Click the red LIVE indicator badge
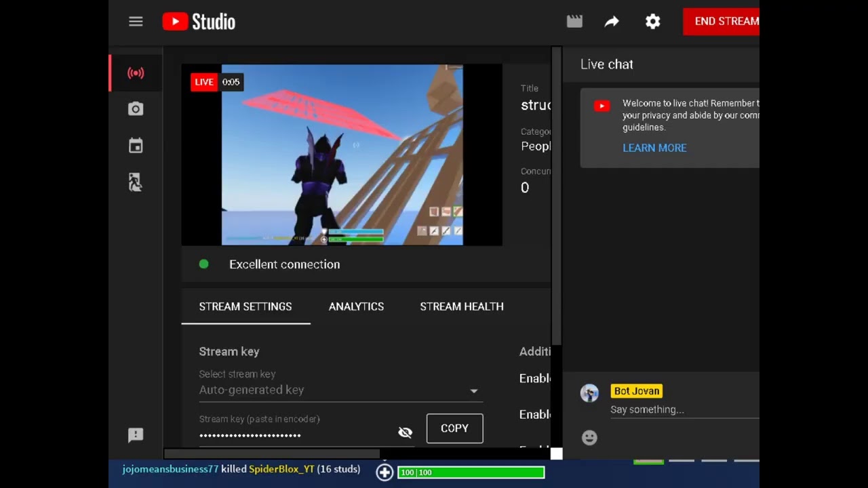 tap(204, 82)
